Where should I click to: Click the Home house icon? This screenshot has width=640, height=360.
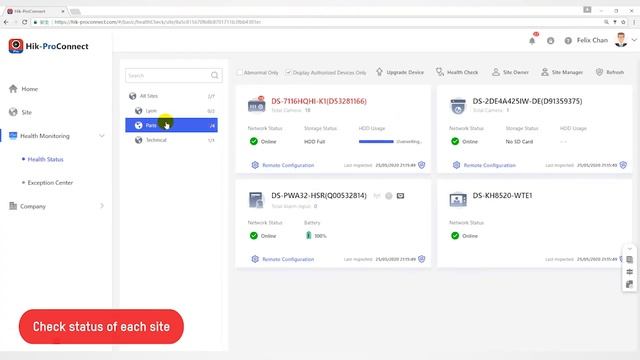click(x=13, y=89)
